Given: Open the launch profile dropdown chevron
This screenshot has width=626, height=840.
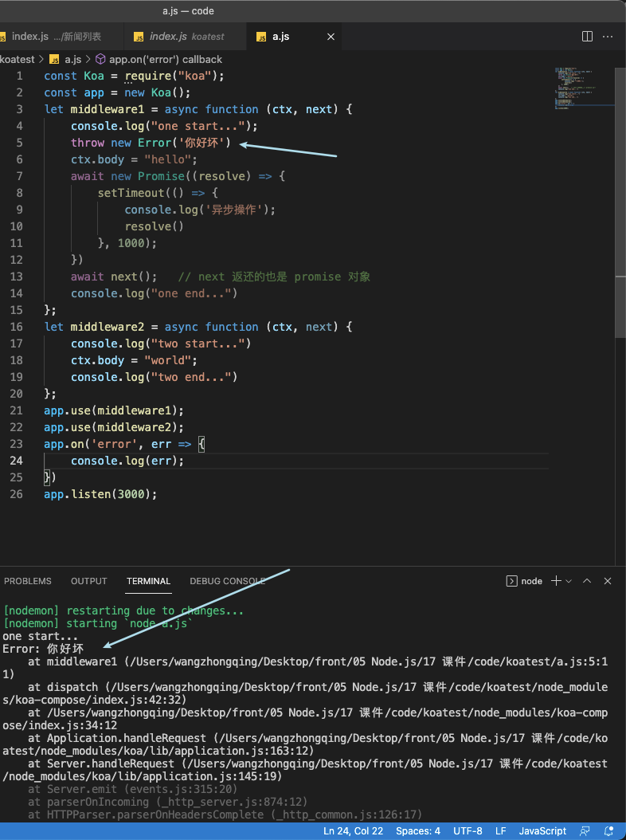Looking at the screenshot, I should coord(569,581).
